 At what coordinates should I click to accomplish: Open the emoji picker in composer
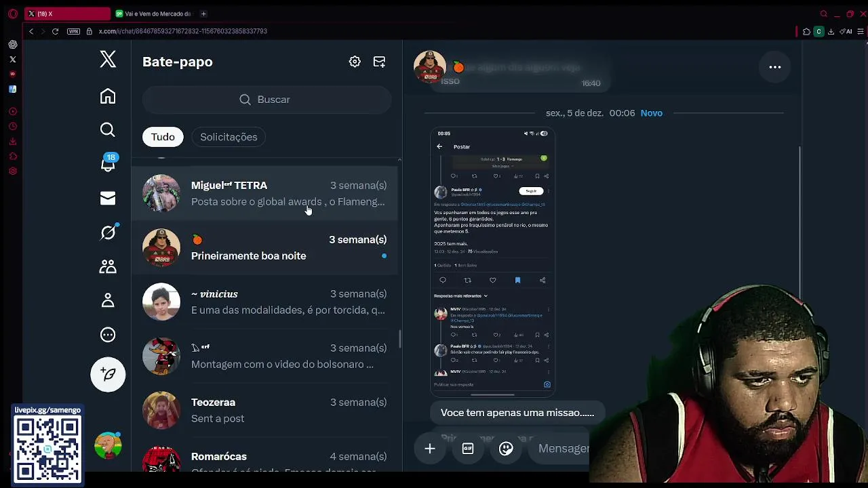[x=506, y=449]
